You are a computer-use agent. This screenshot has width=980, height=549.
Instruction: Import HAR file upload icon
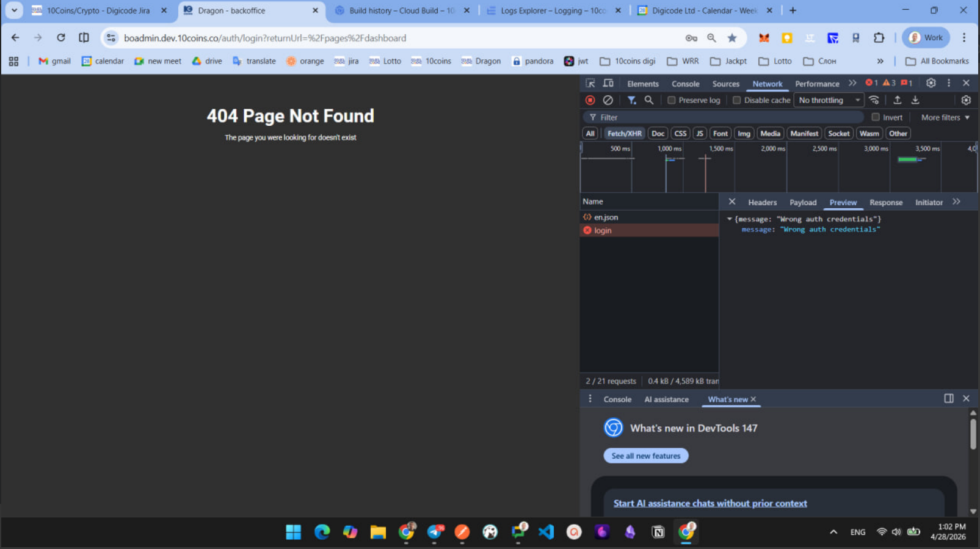(x=897, y=100)
